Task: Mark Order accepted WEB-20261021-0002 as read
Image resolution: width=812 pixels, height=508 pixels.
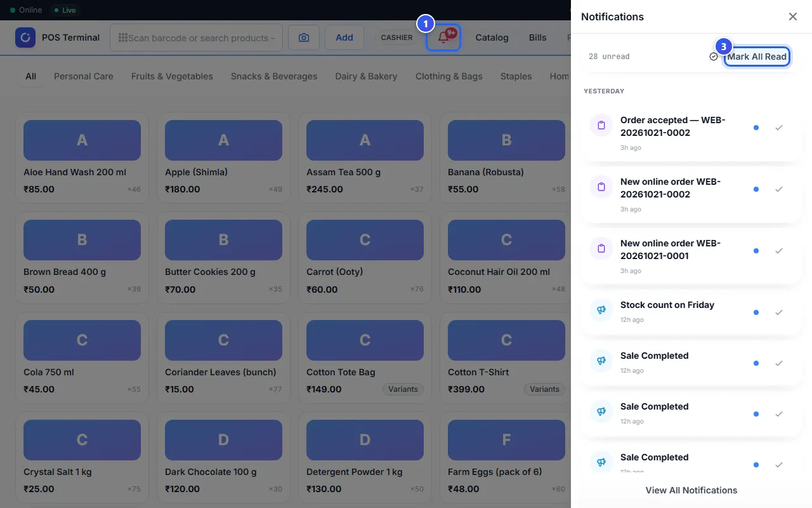Action: coord(779,128)
